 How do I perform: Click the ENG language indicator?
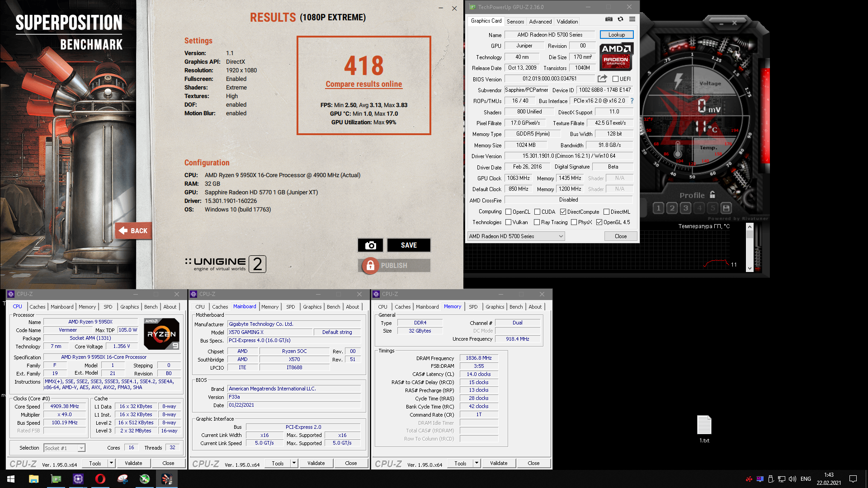806,479
